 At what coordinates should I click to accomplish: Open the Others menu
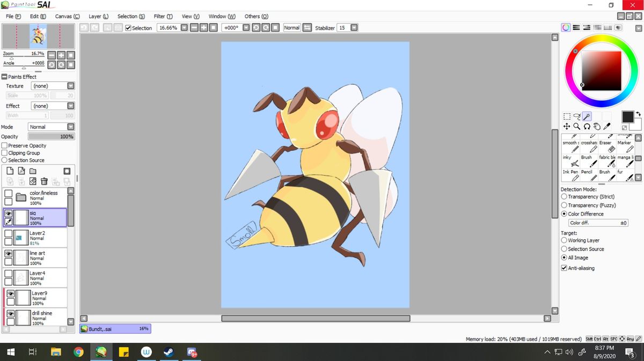tap(257, 16)
